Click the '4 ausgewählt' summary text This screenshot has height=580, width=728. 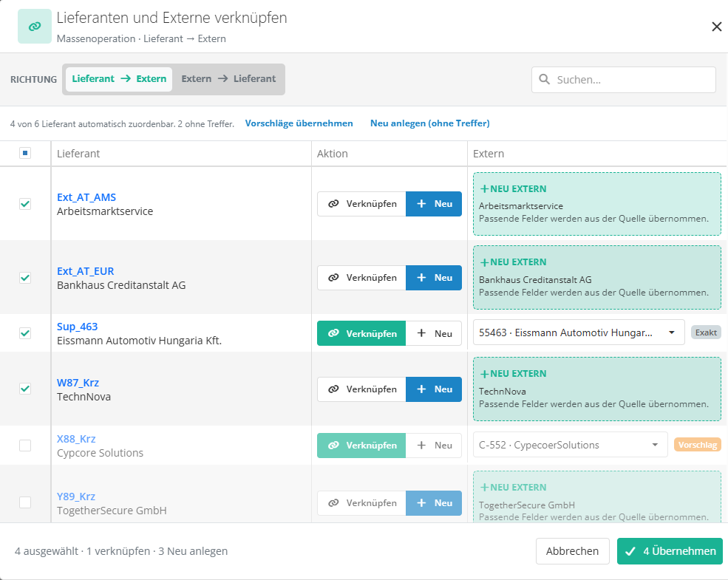[x=47, y=551]
